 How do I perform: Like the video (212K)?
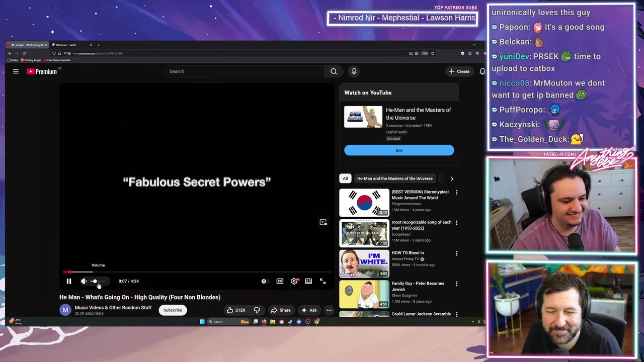(x=235, y=310)
